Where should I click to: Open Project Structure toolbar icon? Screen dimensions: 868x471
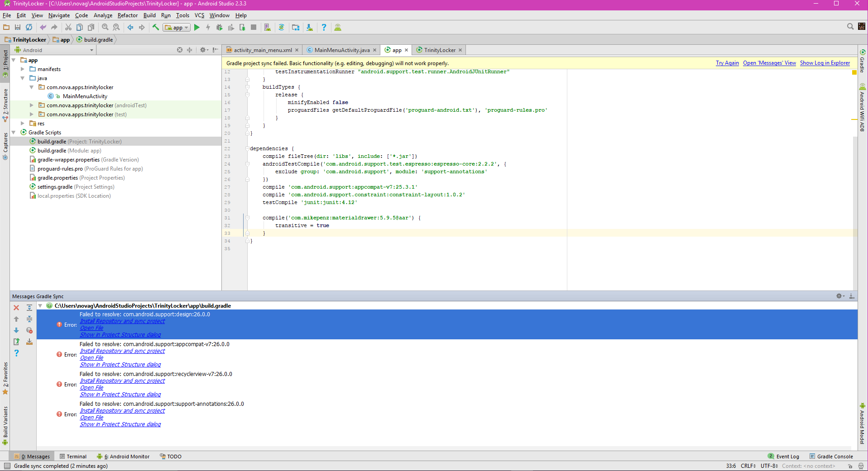296,28
